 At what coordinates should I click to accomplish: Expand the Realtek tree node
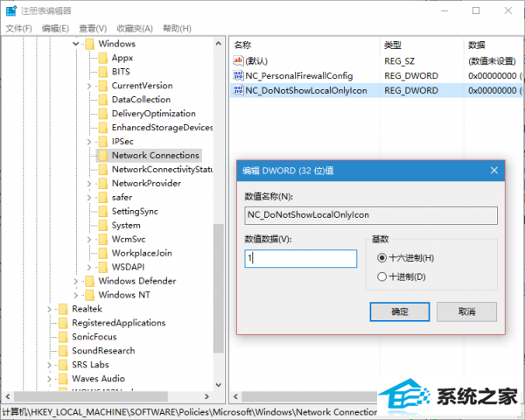tap(49, 310)
